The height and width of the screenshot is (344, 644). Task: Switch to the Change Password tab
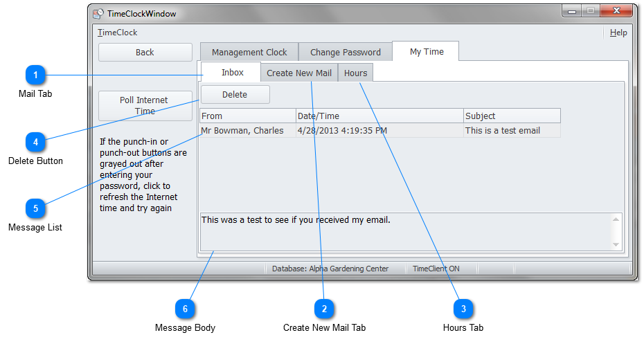coord(345,52)
